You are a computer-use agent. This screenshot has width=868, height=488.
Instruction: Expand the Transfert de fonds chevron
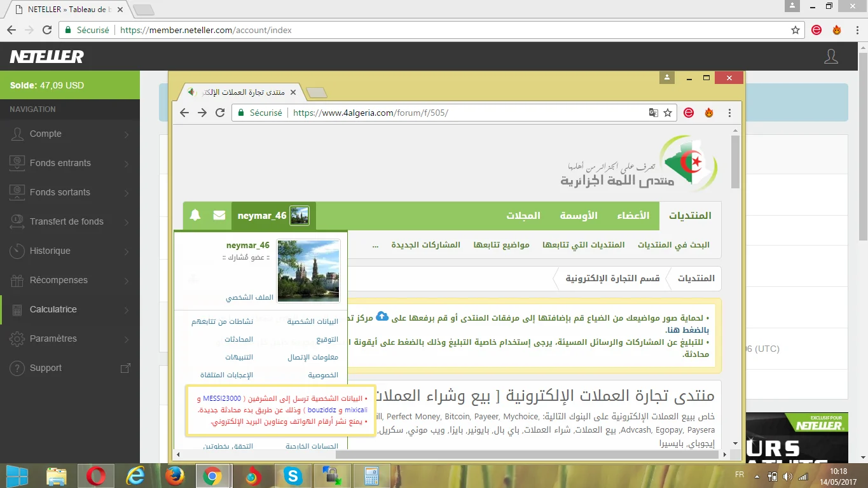click(127, 222)
